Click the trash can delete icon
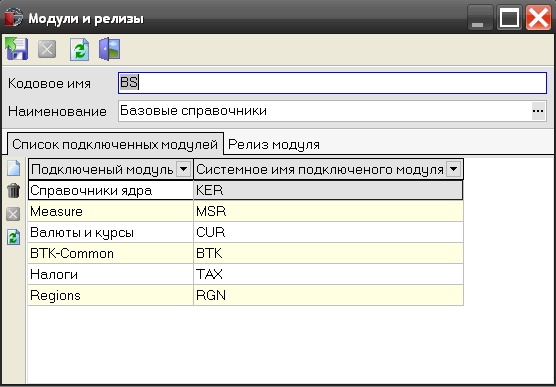The height and width of the screenshot is (387, 556). pos(13,190)
